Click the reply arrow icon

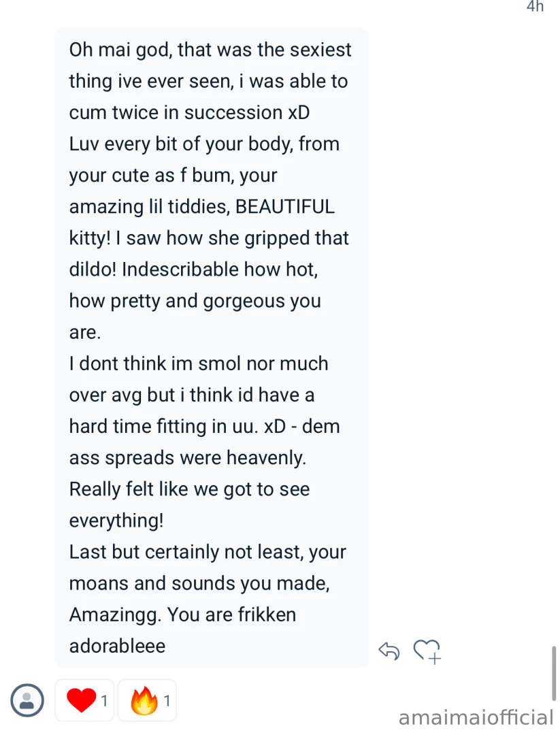pyautogui.click(x=389, y=651)
